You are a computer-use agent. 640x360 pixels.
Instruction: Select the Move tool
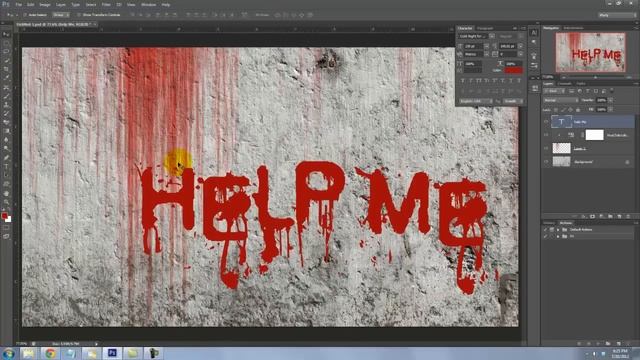pyautogui.click(x=6, y=34)
